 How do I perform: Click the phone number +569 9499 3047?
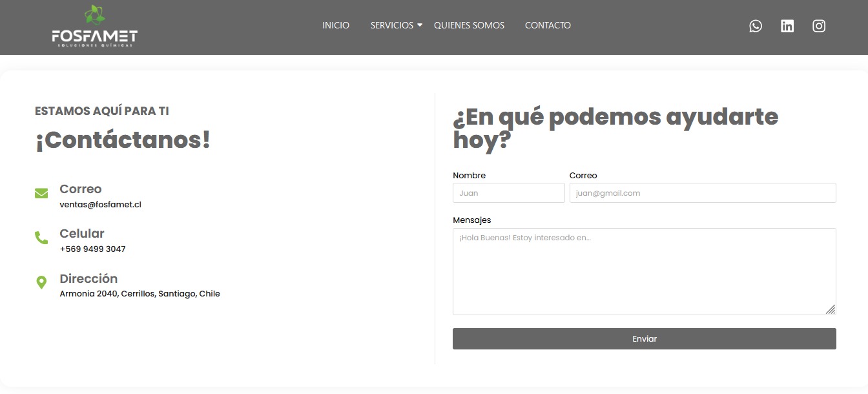click(x=92, y=249)
